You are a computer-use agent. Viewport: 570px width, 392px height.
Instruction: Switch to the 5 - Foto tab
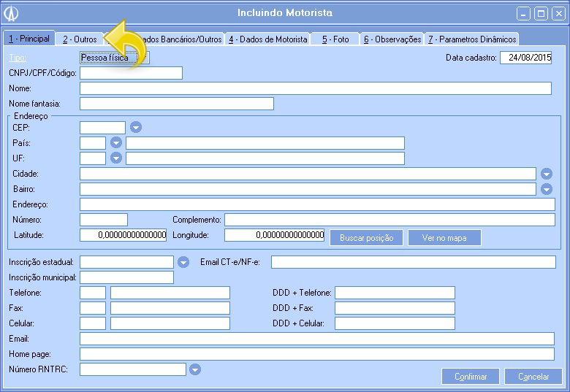[x=335, y=39]
